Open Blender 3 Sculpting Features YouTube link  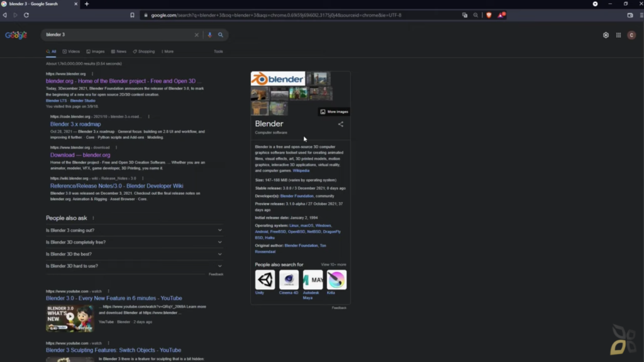[x=113, y=350]
